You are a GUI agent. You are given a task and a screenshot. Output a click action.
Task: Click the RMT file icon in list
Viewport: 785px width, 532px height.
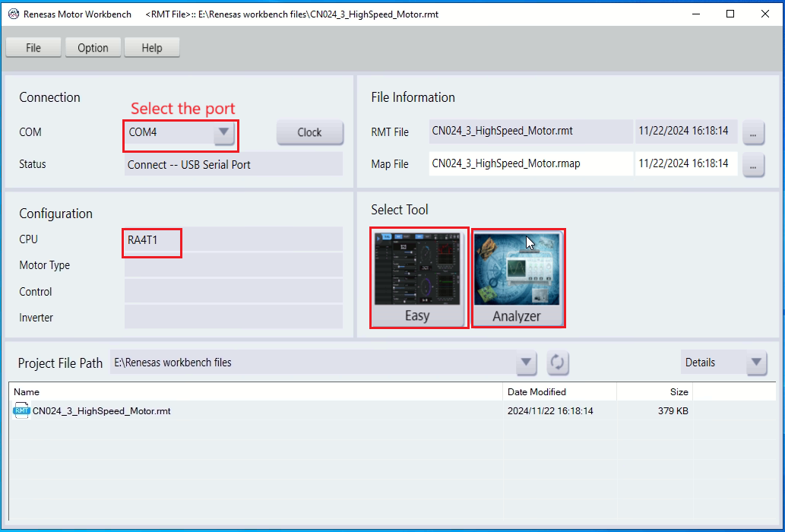click(x=21, y=410)
